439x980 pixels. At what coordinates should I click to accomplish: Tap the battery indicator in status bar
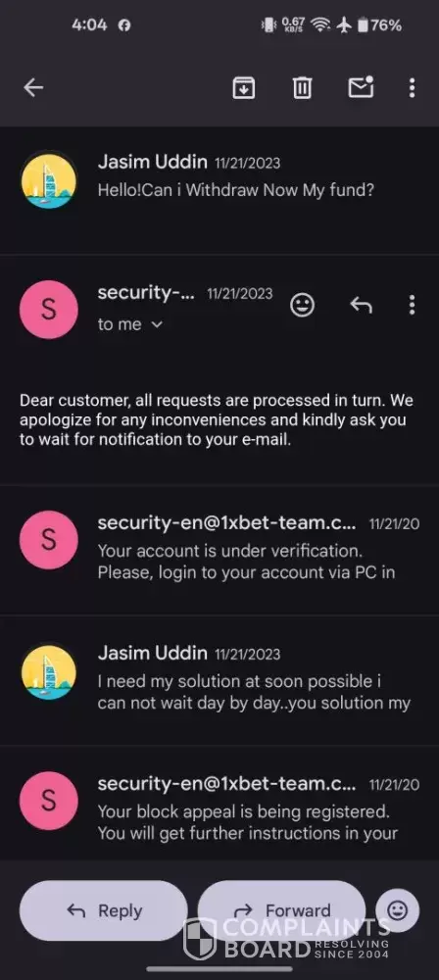pos(379,25)
